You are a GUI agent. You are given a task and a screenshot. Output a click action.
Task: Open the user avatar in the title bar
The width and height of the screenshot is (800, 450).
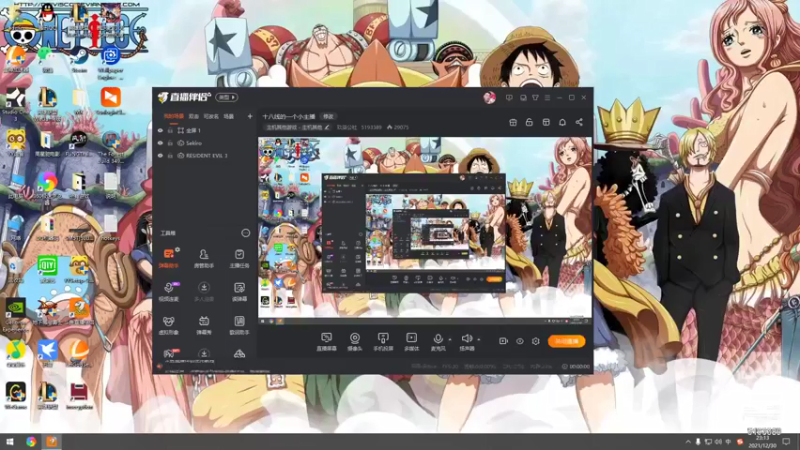coord(489,97)
